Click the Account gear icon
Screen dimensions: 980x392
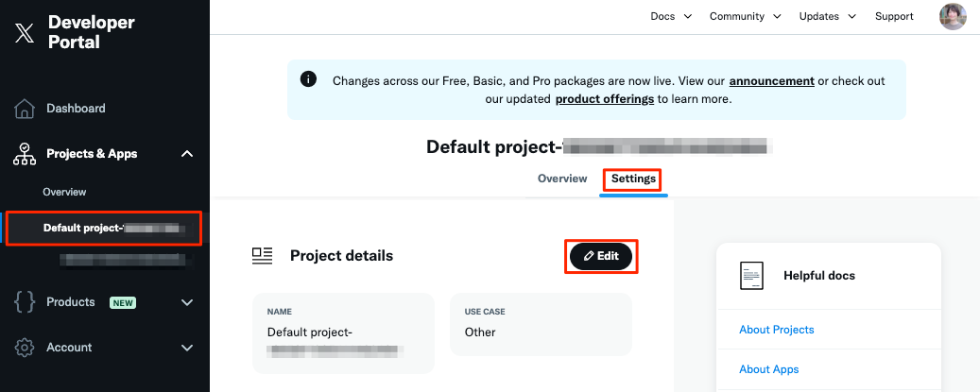[x=26, y=348]
